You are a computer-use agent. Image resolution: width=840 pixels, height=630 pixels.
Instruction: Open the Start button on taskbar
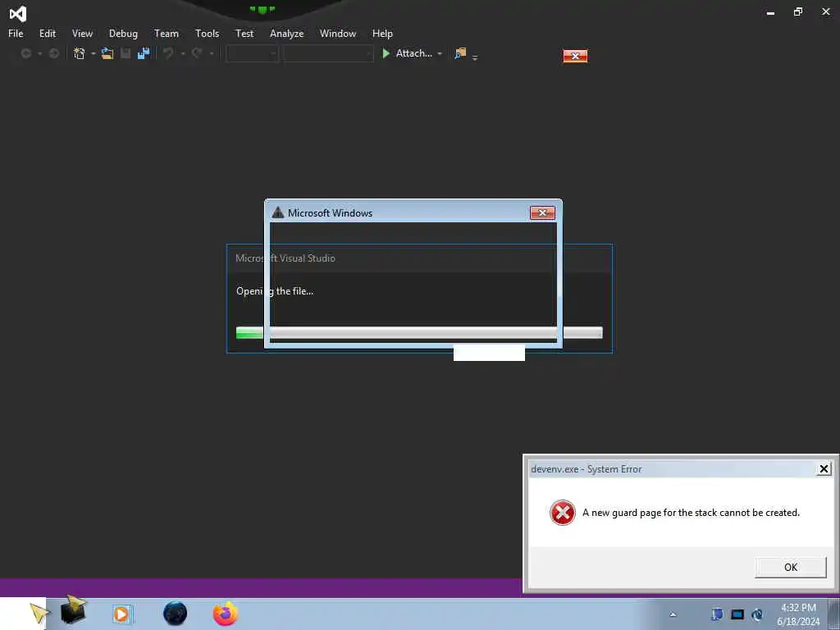[23, 614]
